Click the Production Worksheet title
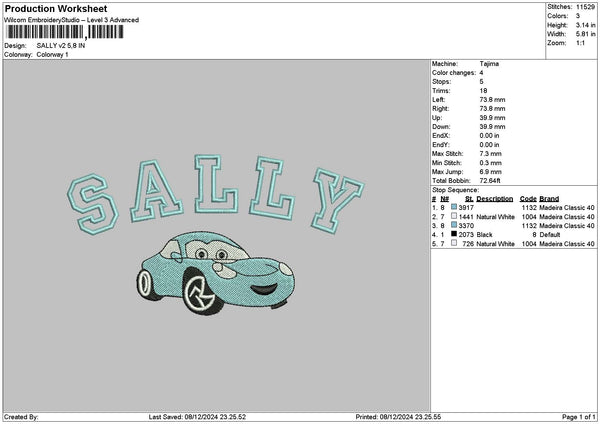The image size is (600, 424). pyautogui.click(x=56, y=8)
